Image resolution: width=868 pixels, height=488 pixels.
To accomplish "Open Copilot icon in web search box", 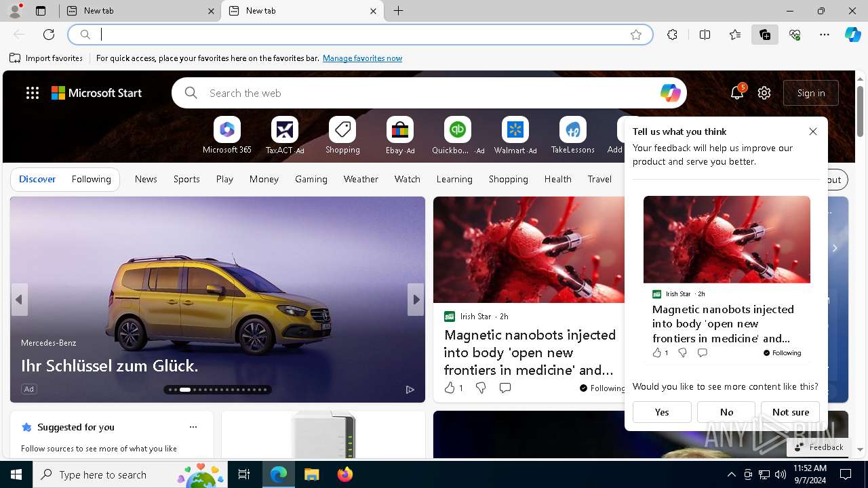I will [x=670, y=93].
